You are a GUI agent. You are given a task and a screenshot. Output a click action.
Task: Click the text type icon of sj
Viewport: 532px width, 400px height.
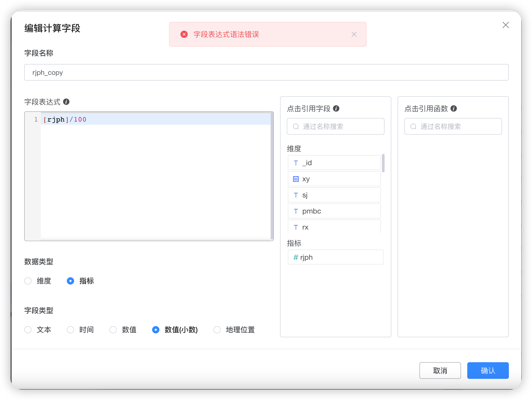click(296, 195)
